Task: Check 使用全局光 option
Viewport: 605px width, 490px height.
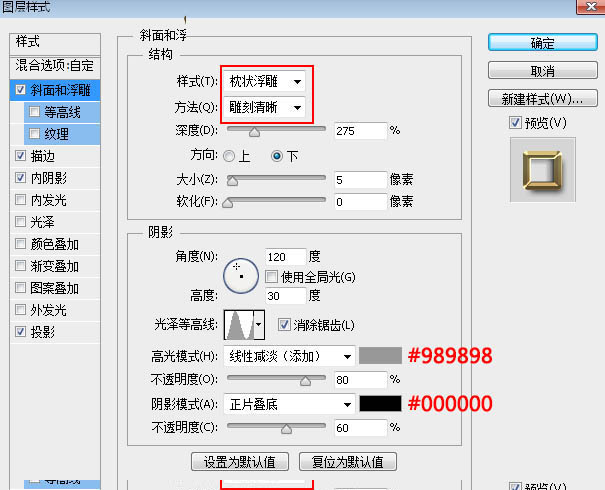Action: point(272,277)
